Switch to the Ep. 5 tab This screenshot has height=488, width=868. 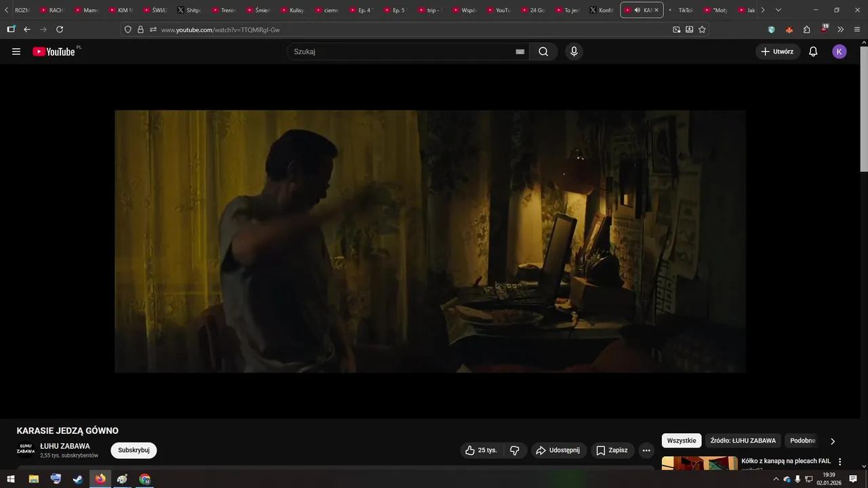pyautogui.click(x=396, y=10)
